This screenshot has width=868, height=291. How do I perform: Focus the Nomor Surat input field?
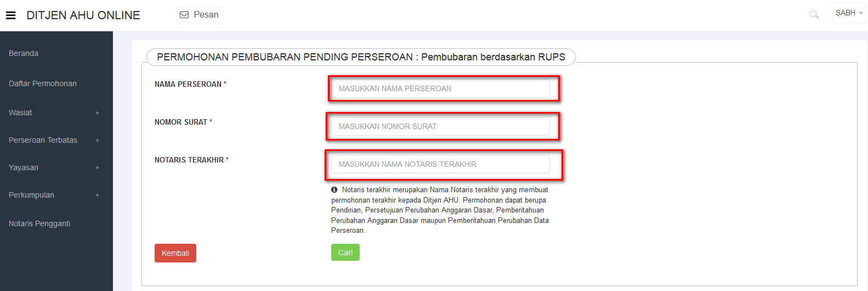[x=440, y=126]
